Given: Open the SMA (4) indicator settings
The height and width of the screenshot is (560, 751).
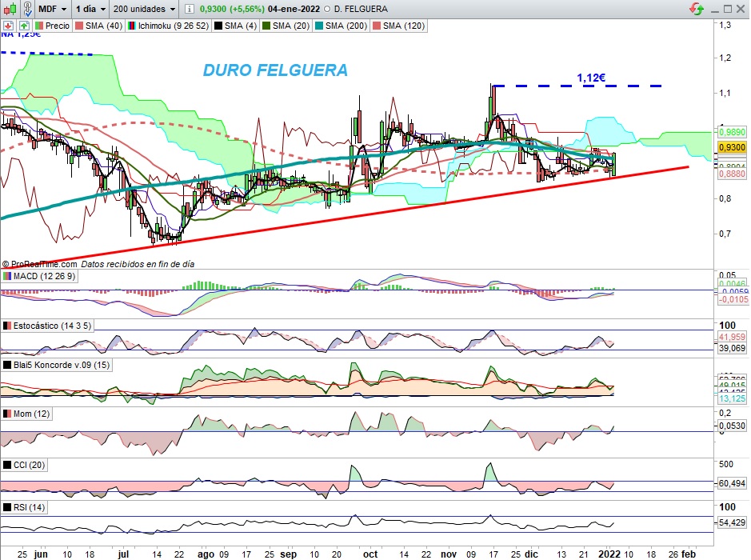Looking at the screenshot, I should click(236, 26).
